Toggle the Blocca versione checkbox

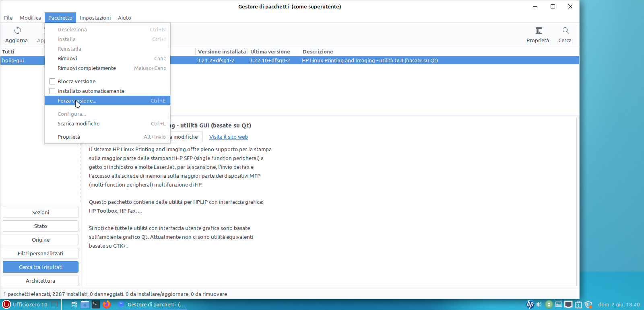[52, 81]
